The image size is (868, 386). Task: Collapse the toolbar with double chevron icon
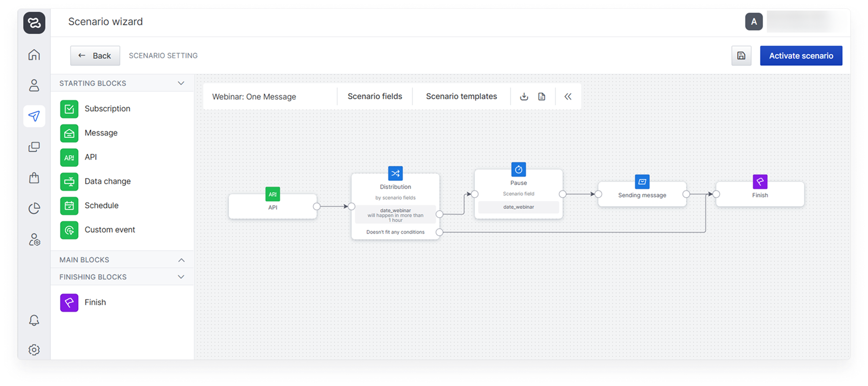[x=568, y=97]
